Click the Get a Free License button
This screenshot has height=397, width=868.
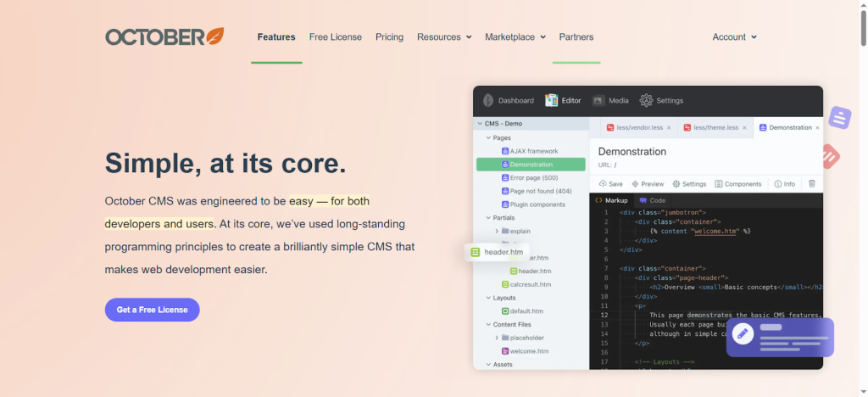pos(153,310)
